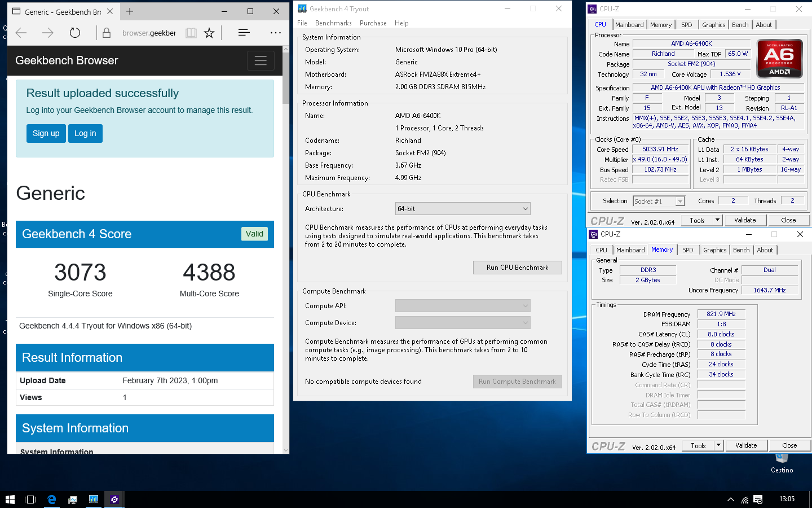Click the Valid badge on score header

[x=254, y=234]
